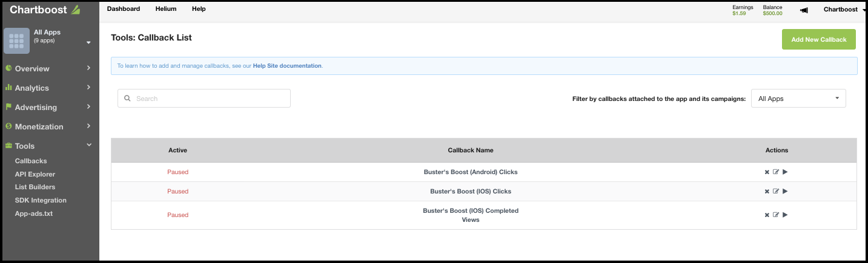Open the Help menu item
Viewport: 868px width, 263px height.
199,9
